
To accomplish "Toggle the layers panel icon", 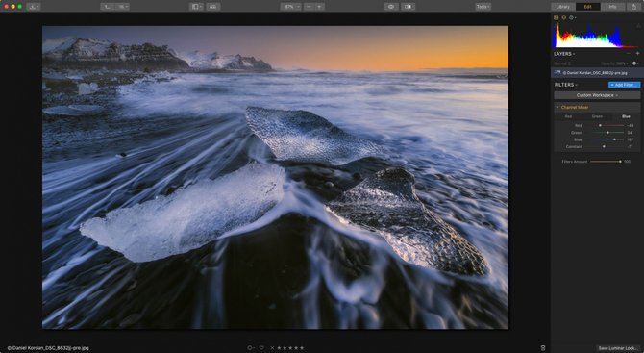I will click(x=564, y=17).
